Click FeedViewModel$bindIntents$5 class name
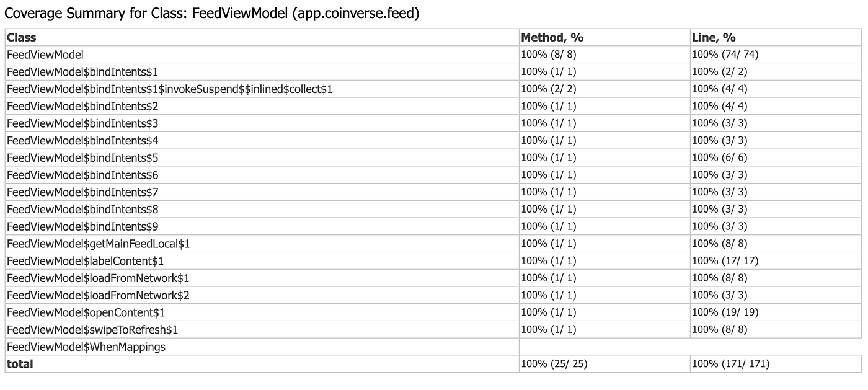 click(82, 157)
